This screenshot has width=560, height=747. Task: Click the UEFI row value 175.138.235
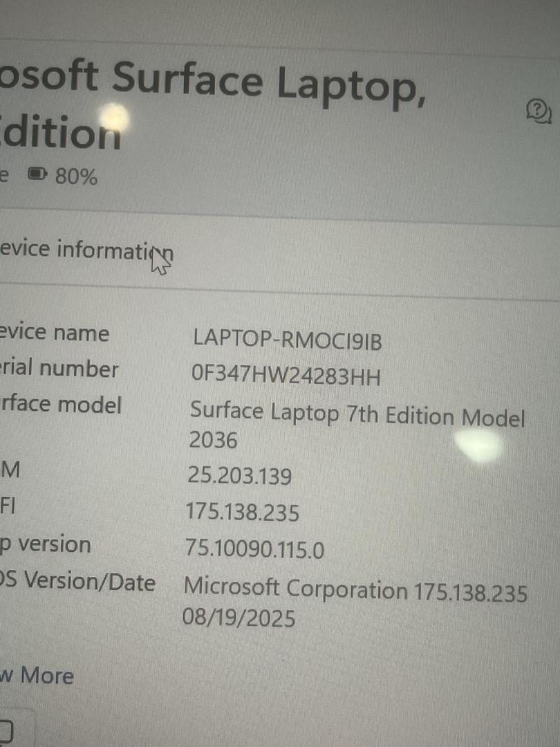tap(243, 512)
